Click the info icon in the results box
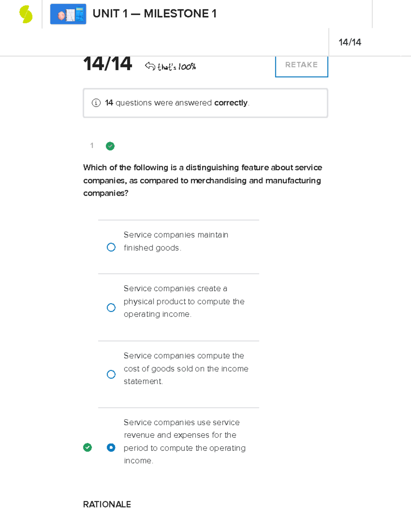The image size is (411, 532). (x=96, y=103)
